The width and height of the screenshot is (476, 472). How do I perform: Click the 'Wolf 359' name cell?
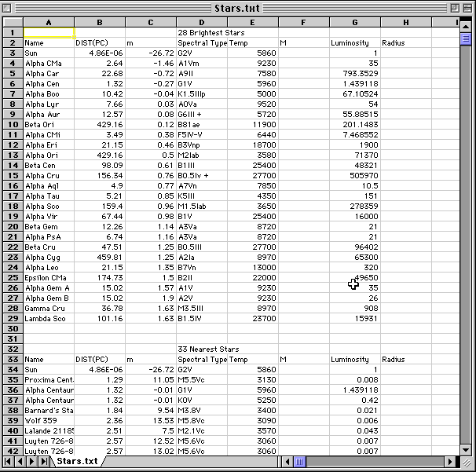click(49, 421)
